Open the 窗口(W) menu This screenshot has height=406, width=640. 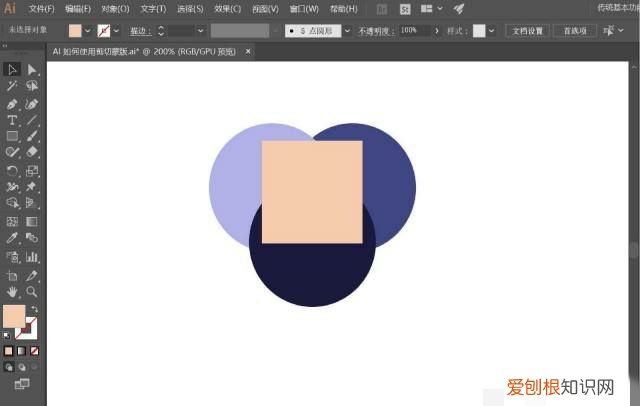pyautogui.click(x=304, y=9)
